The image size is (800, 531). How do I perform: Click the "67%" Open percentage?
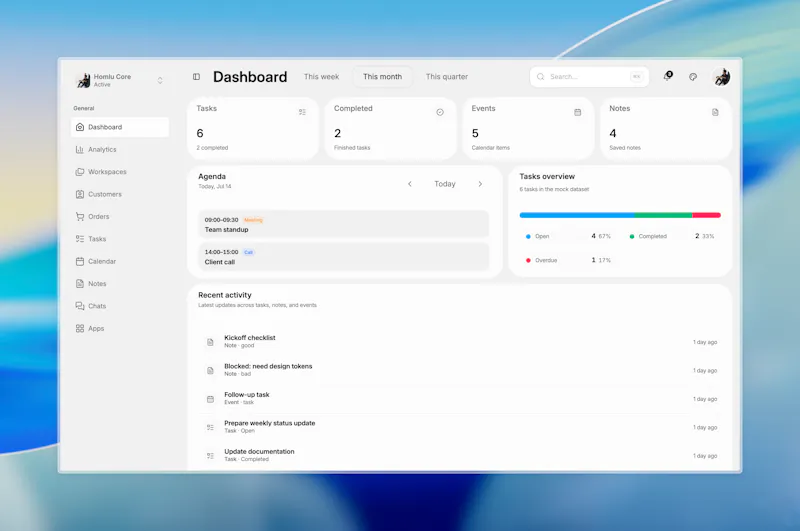point(605,236)
